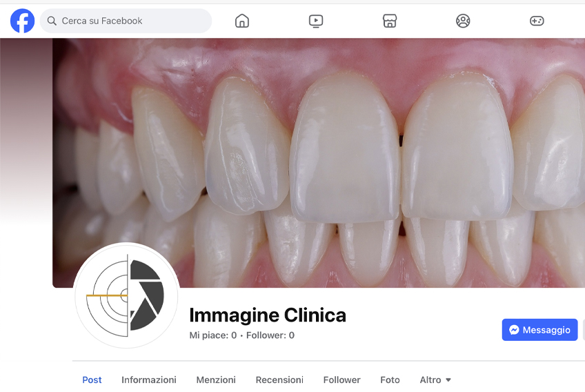Switch to the Post tab
Viewport: 585px width, 392px height.
[x=92, y=380]
